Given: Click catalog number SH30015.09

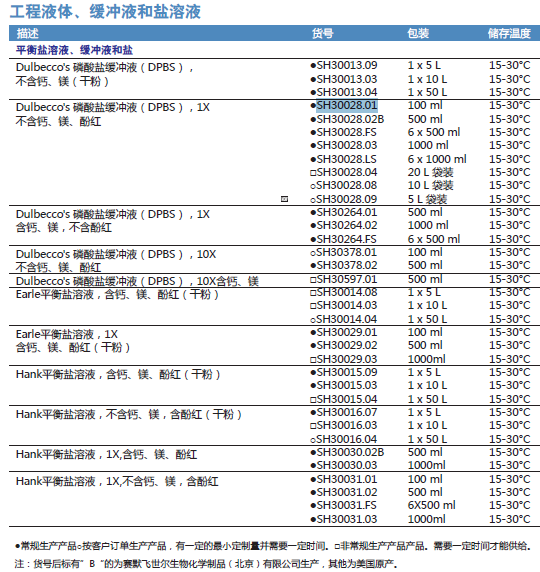Looking at the screenshot, I should pyautogui.click(x=347, y=372).
